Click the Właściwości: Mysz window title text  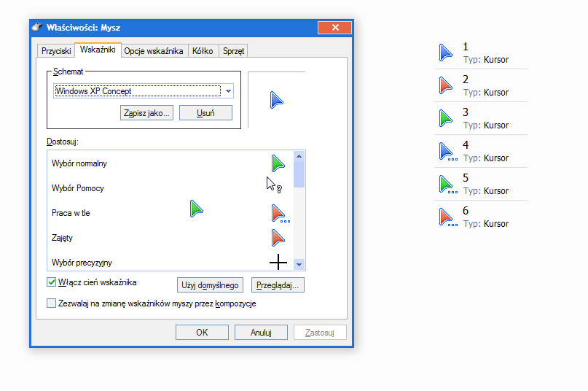pyautogui.click(x=83, y=28)
